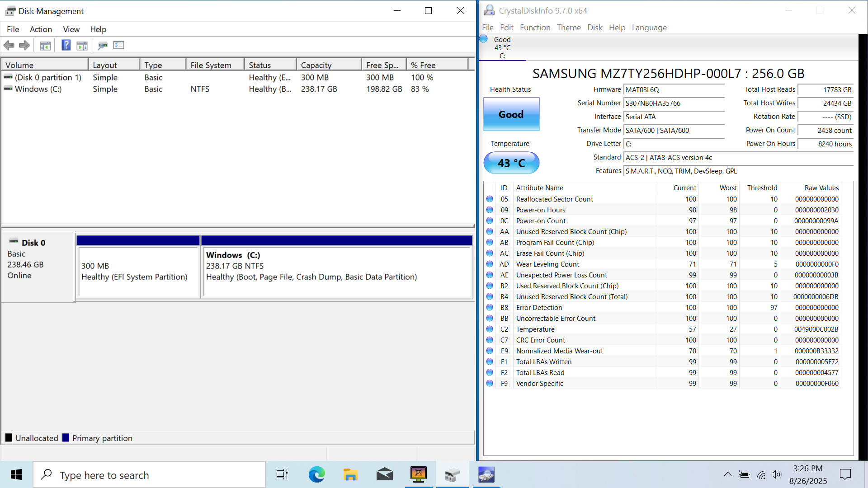Click status orb for CRC Error Count

point(490,340)
